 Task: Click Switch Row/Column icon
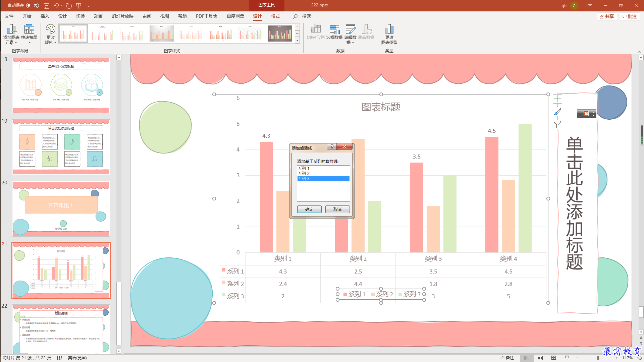[316, 32]
